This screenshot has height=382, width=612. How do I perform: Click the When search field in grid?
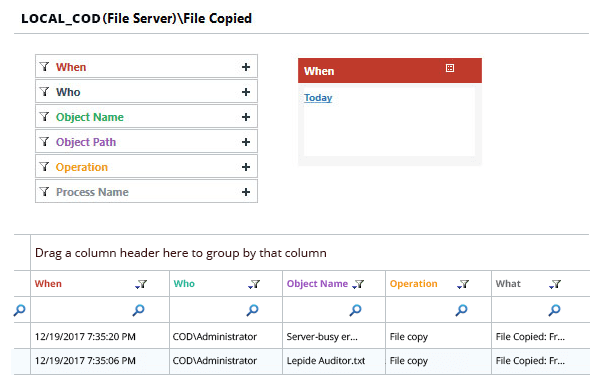82,310
